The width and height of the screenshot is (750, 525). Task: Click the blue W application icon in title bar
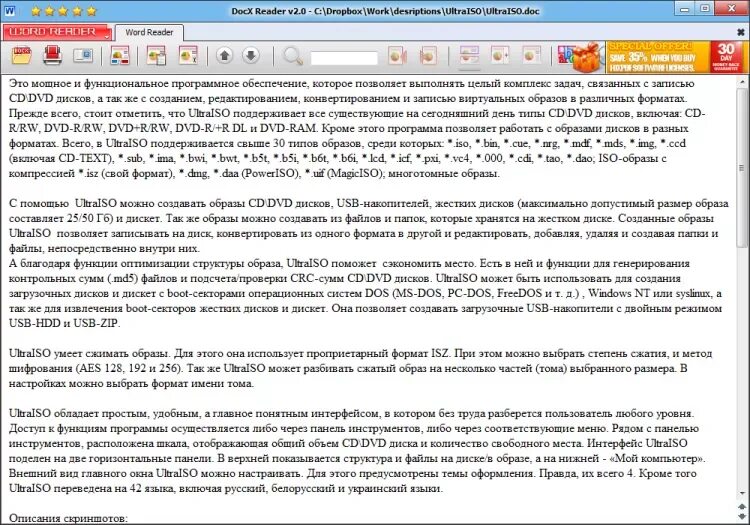tap(9, 11)
